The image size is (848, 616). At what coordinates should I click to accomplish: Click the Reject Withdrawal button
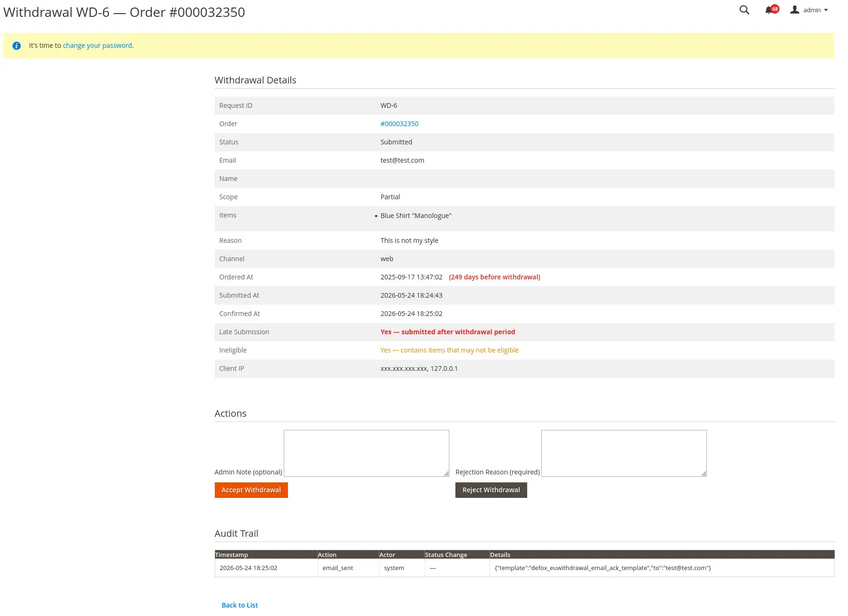(x=491, y=490)
